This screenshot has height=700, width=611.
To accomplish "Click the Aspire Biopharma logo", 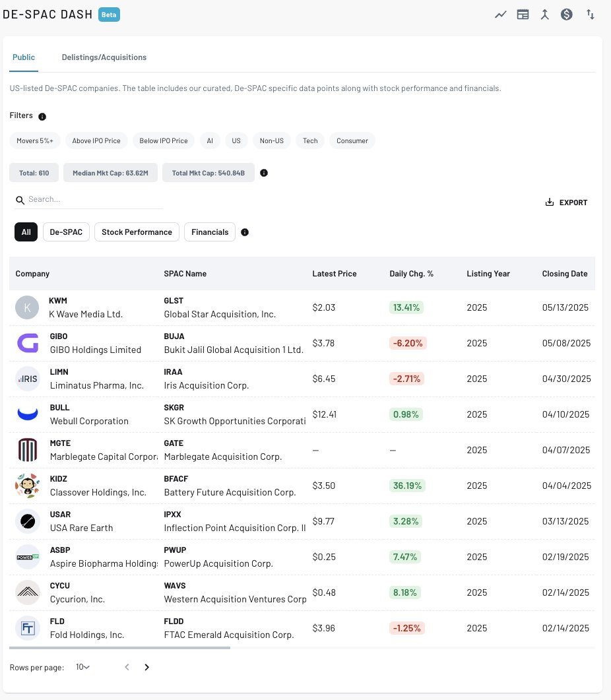I will [x=27, y=557].
